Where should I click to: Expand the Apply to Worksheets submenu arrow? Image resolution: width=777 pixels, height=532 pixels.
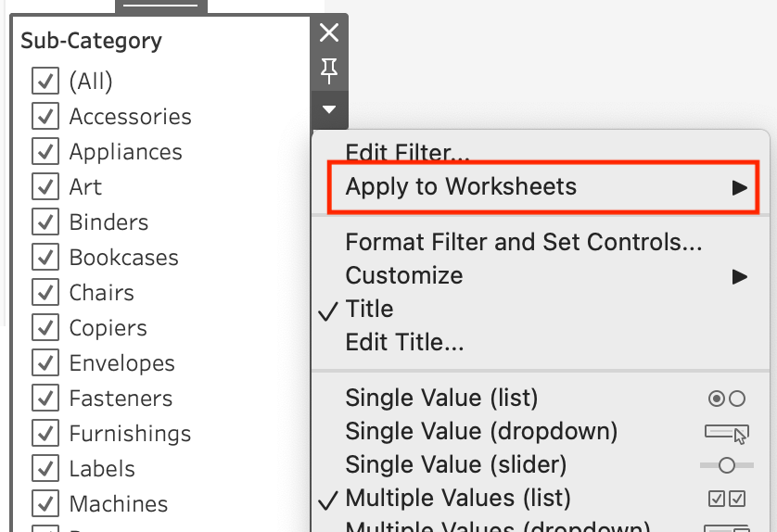(739, 187)
